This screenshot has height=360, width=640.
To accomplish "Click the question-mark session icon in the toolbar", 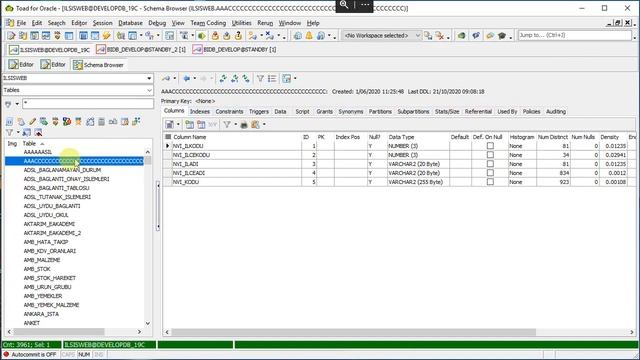I will point(238,36).
